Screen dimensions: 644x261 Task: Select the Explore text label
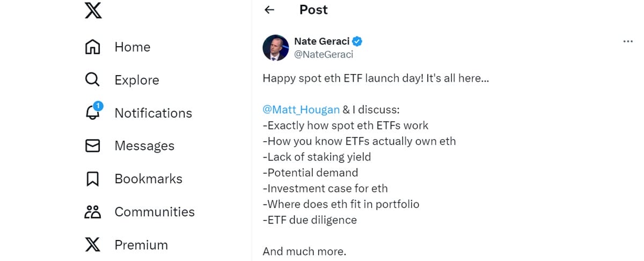pos(137,80)
